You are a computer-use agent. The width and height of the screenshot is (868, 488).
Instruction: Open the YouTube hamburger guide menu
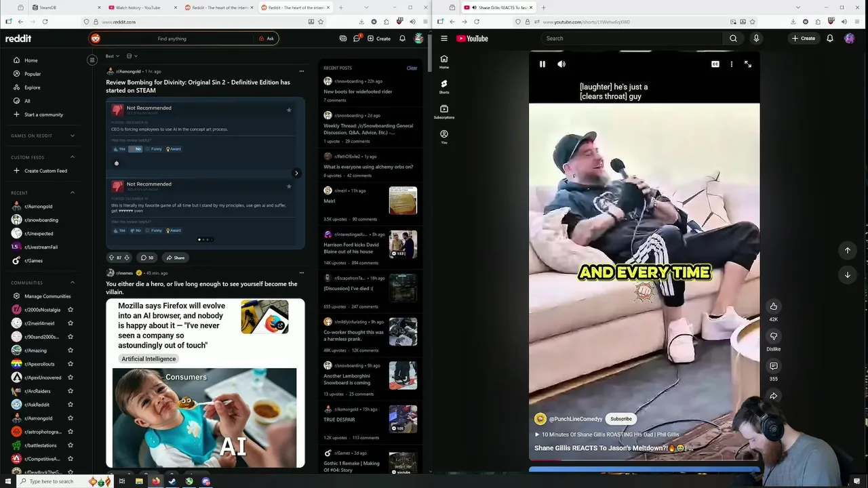coord(443,39)
